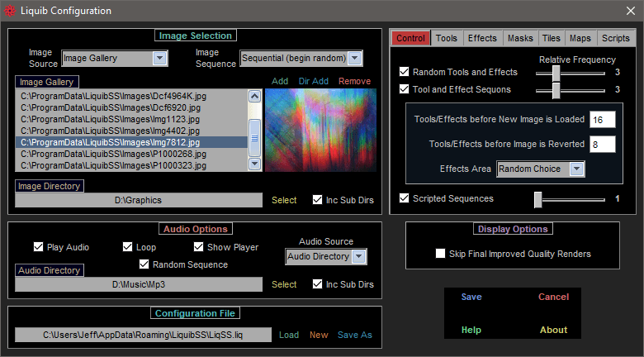Enable Skip Final Improved Quality Renders checkbox
644x357 pixels.
coord(441,254)
